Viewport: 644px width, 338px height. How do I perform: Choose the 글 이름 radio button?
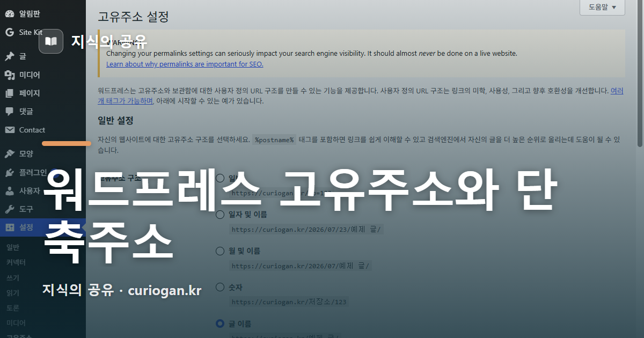click(220, 324)
